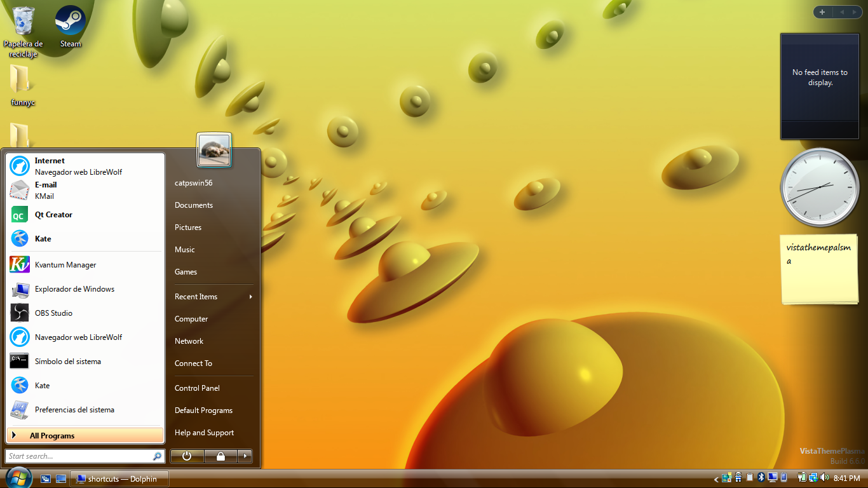The image size is (868, 488).
Task: Click the power button in the Start menu
Action: [187, 456]
